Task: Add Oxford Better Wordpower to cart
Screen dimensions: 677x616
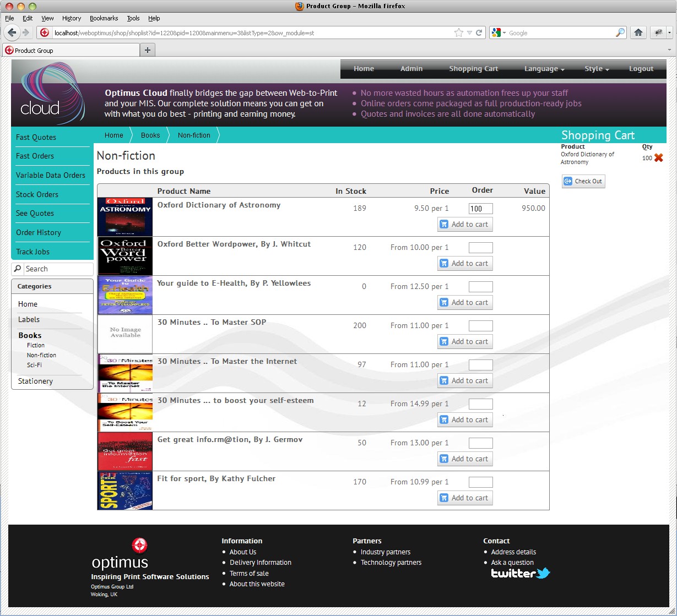Action: pyautogui.click(x=465, y=263)
